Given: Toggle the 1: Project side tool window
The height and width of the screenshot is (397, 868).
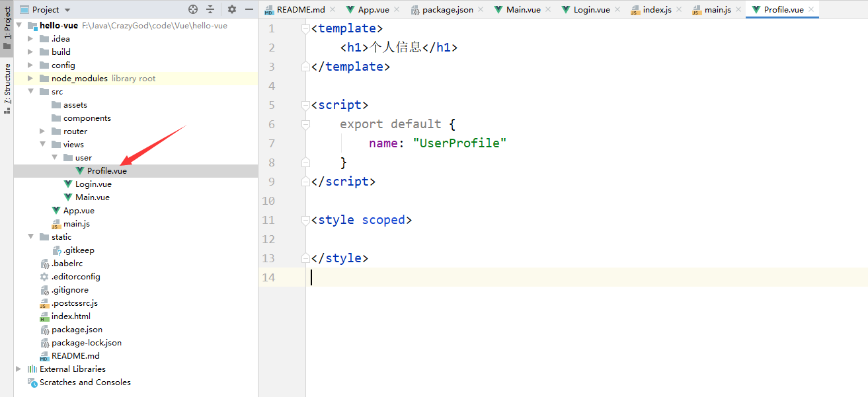Looking at the screenshot, I should tap(7, 28).
